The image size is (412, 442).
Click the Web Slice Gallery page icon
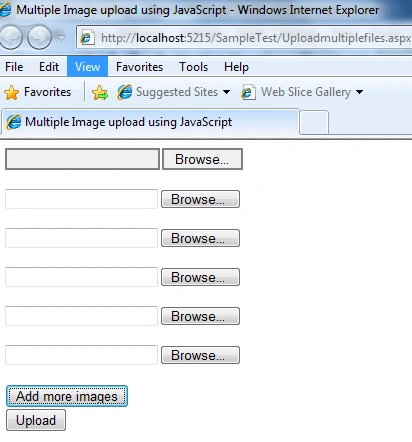(x=248, y=92)
